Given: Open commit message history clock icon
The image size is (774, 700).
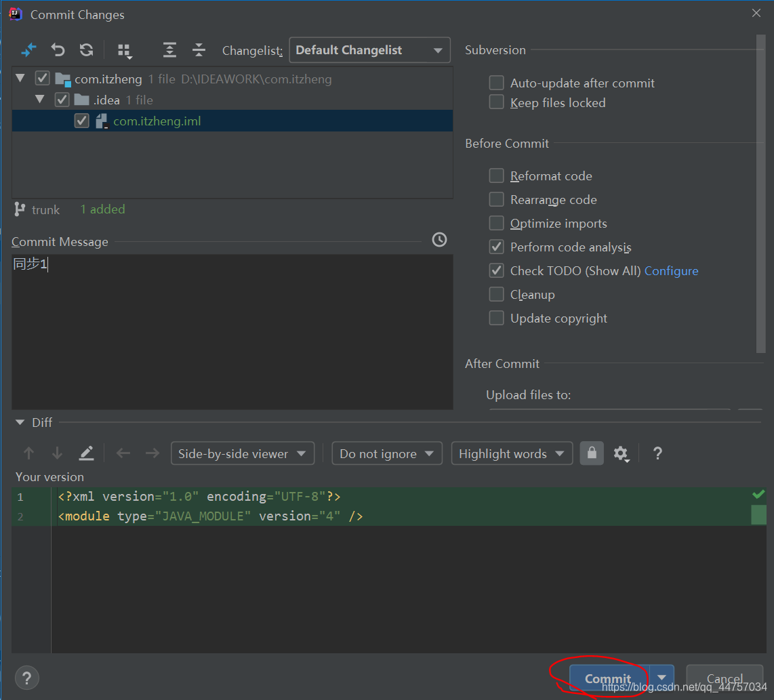Looking at the screenshot, I should pos(439,240).
